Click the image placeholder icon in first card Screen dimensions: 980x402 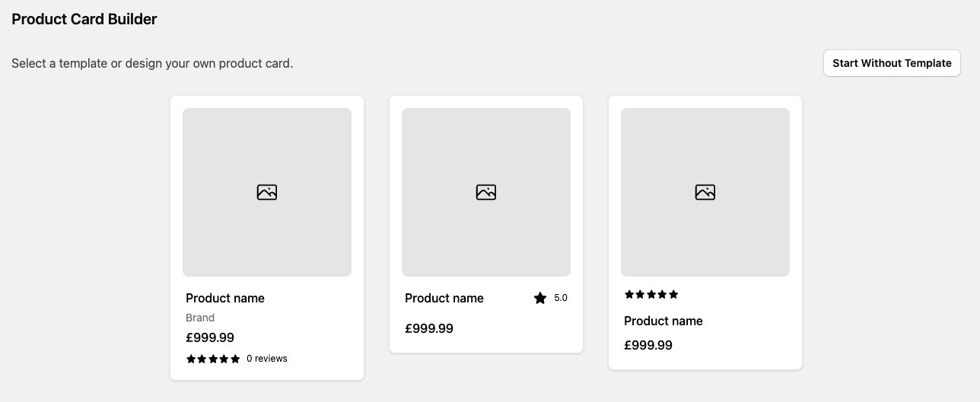(267, 192)
